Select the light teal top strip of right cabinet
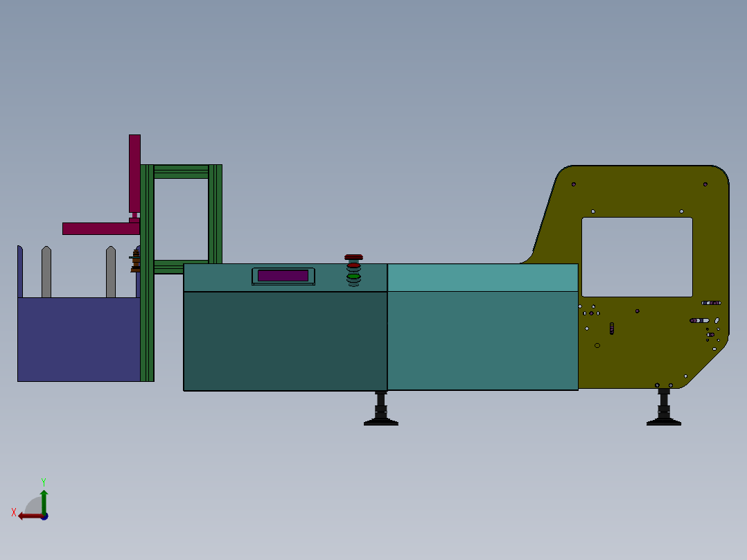Viewport: 747px width, 560px height. click(482, 277)
